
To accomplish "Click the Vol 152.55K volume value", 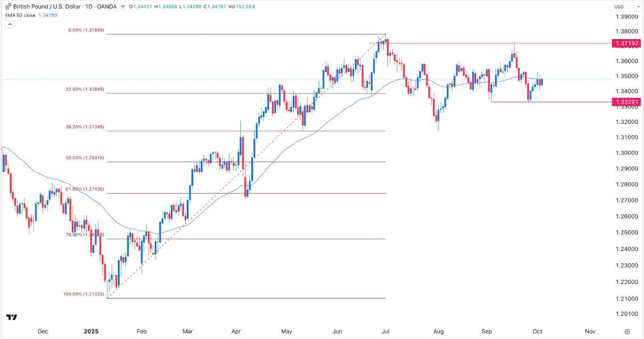I will (x=245, y=7).
